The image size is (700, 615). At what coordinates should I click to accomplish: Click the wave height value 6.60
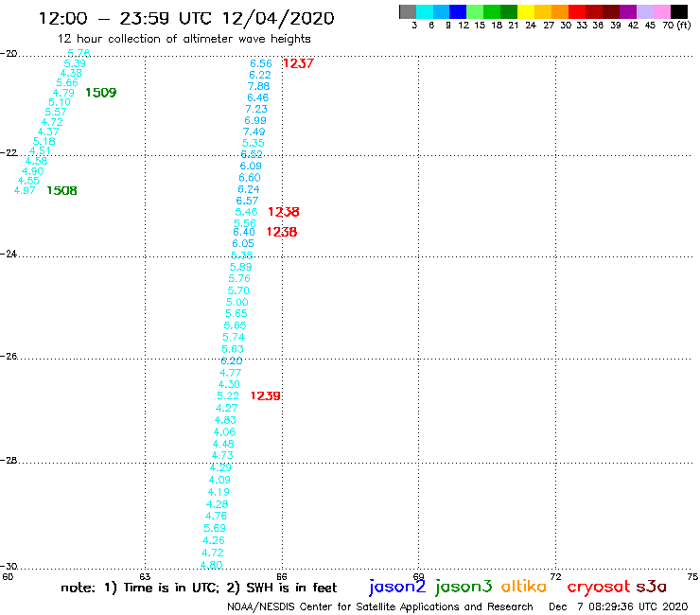coord(250,177)
